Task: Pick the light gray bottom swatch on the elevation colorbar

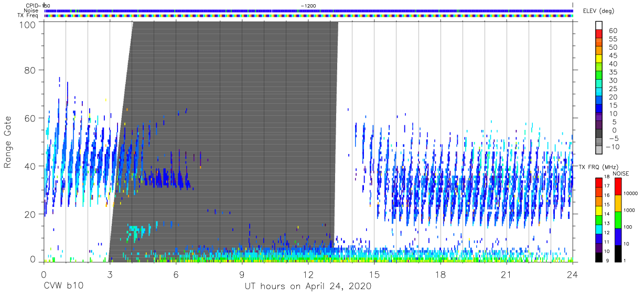Action: 599,151
